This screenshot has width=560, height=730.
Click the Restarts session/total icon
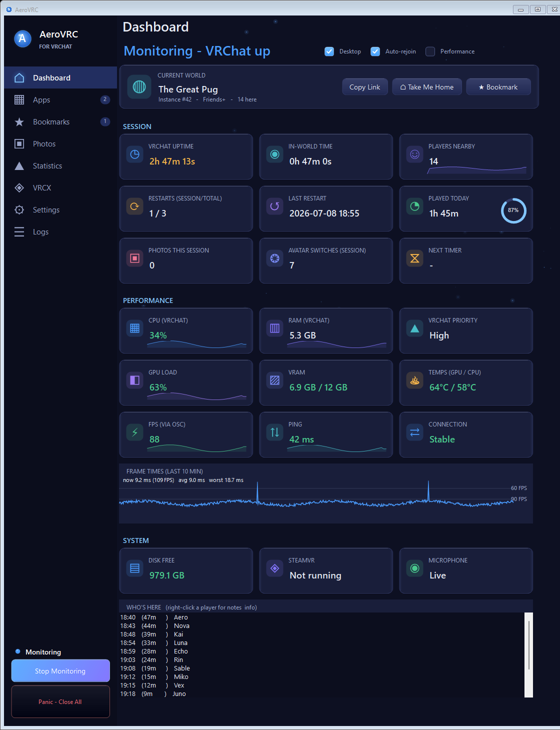click(135, 206)
